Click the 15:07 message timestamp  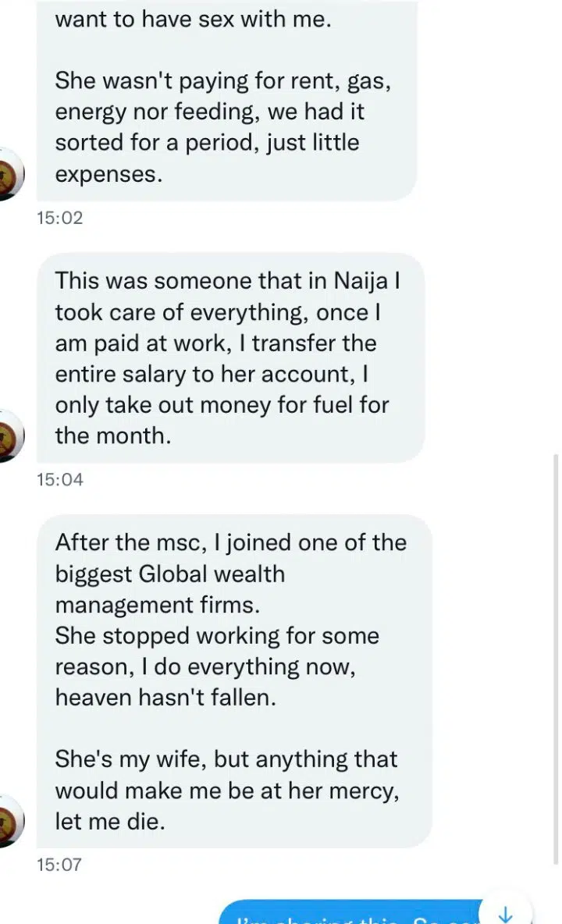point(59,865)
